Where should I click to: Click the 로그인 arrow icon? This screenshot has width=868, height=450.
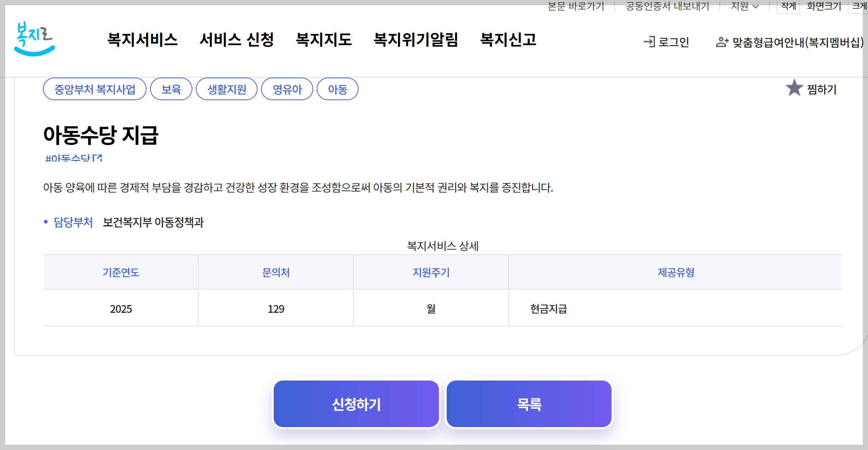click(649, 42)
